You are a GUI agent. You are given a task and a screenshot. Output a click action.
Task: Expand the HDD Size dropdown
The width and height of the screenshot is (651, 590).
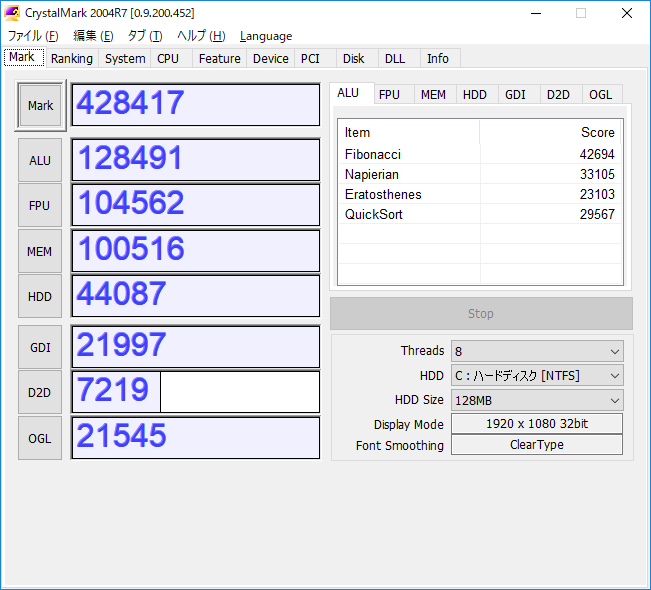coord(537,400)
